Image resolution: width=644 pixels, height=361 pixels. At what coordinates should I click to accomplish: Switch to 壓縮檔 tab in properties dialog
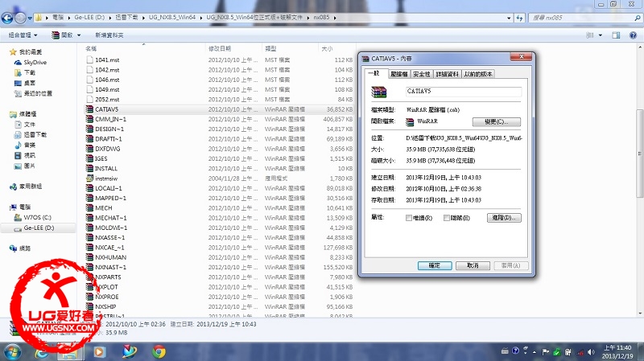(x=399, y=74)
